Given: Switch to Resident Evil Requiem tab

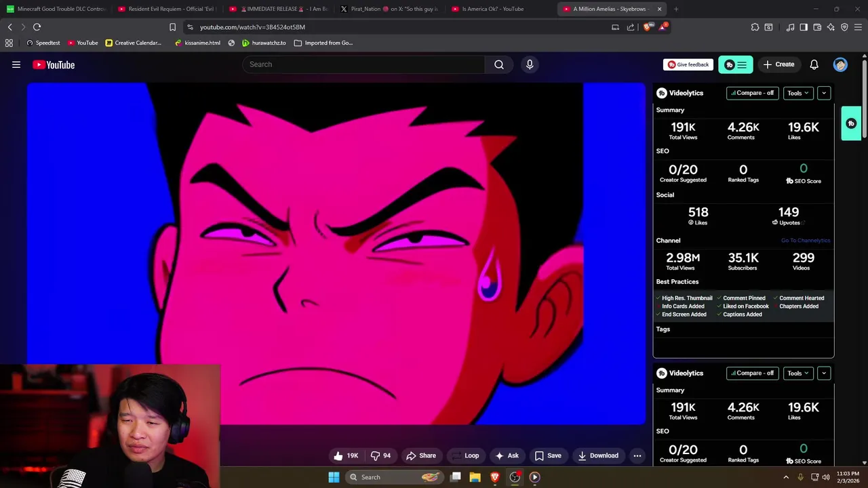Looking at the screenshot, I should coord(167,9).
